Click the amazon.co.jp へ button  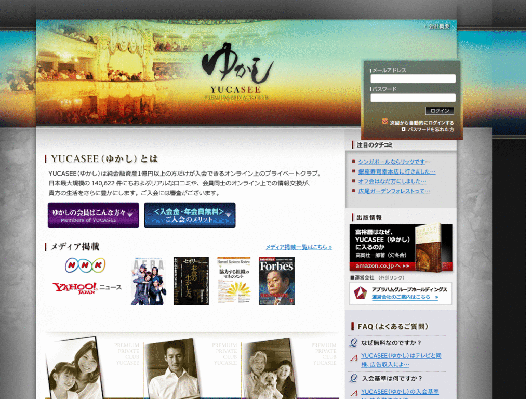(x=382, y=266)
